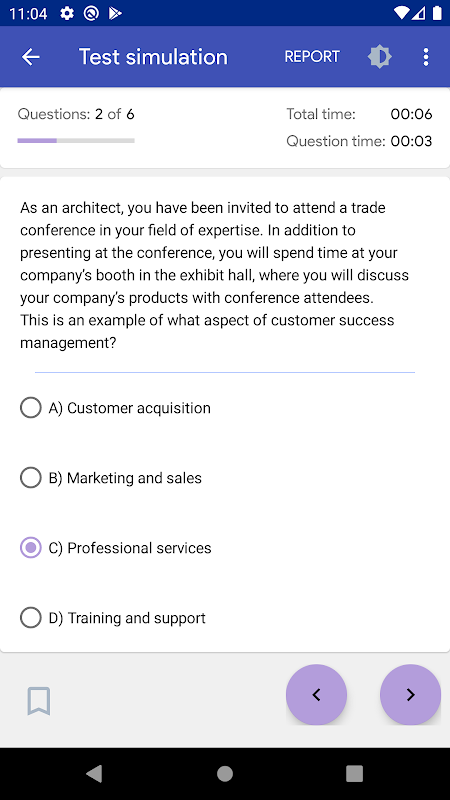Tap Android back navigation triangle

tap(94, 773)
